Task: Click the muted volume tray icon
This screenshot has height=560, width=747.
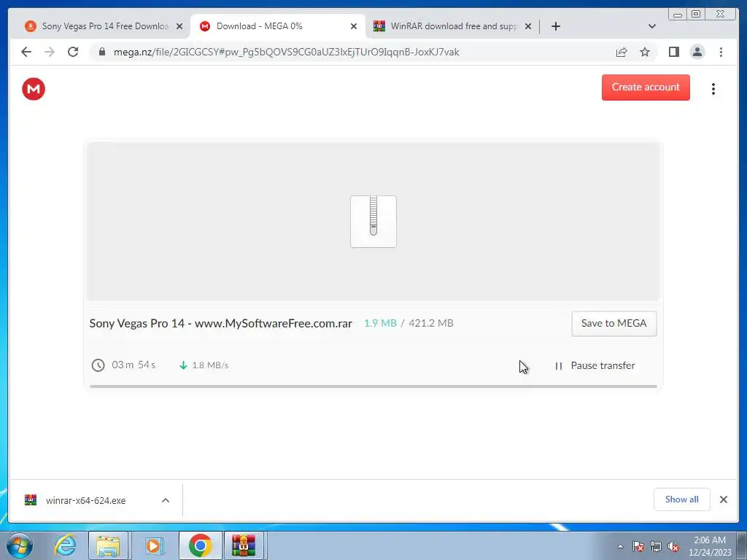Action: (673, 546)
